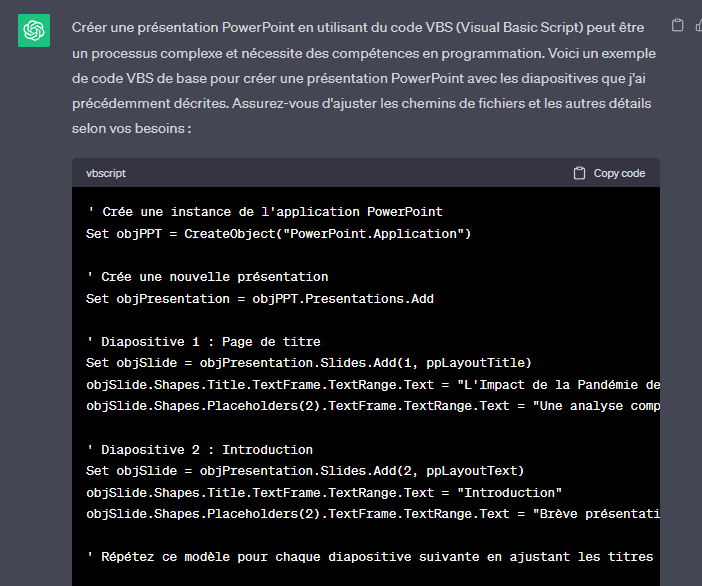Click the comment "Crée une nouvelle présentation"

[x=207, y=277]
